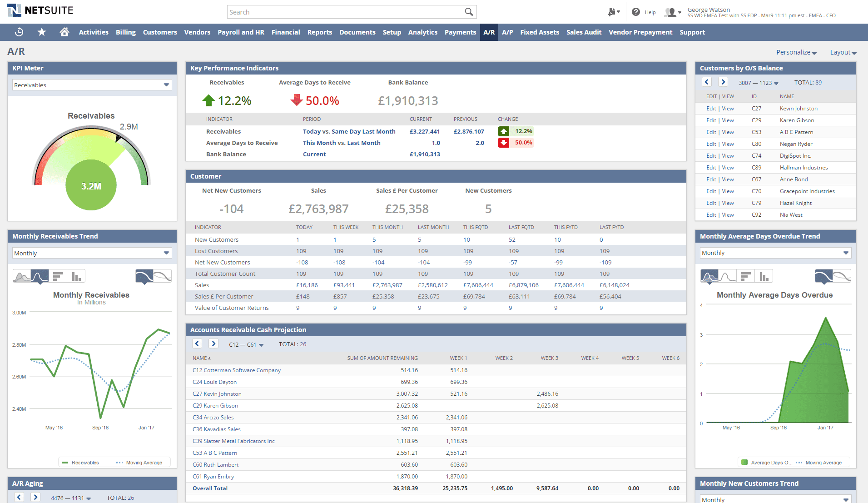Enable single smooth line in Days Overdue Trend

point(824,276)
